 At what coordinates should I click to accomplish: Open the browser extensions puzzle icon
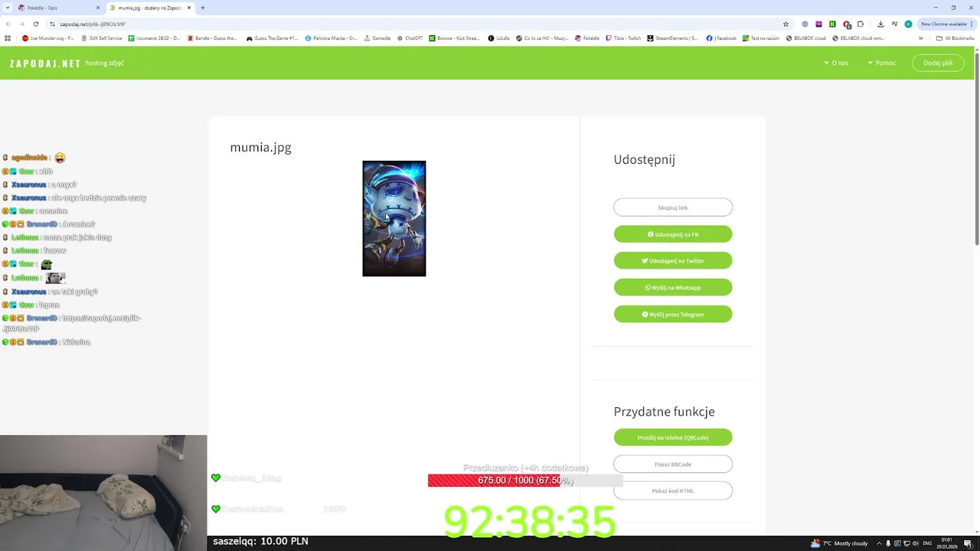coord(861,24)
